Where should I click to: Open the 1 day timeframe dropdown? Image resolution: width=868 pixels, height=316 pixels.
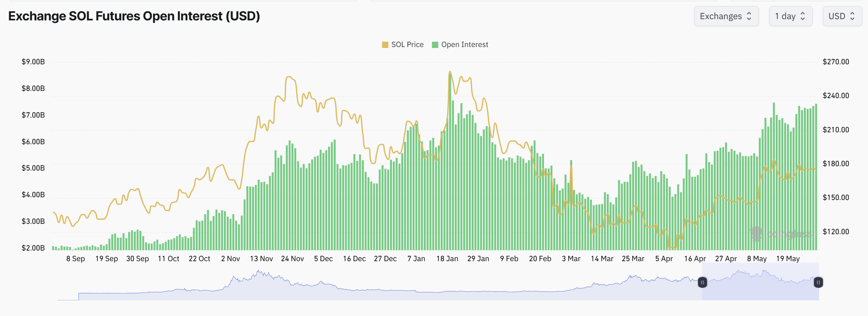pos(790,16)
